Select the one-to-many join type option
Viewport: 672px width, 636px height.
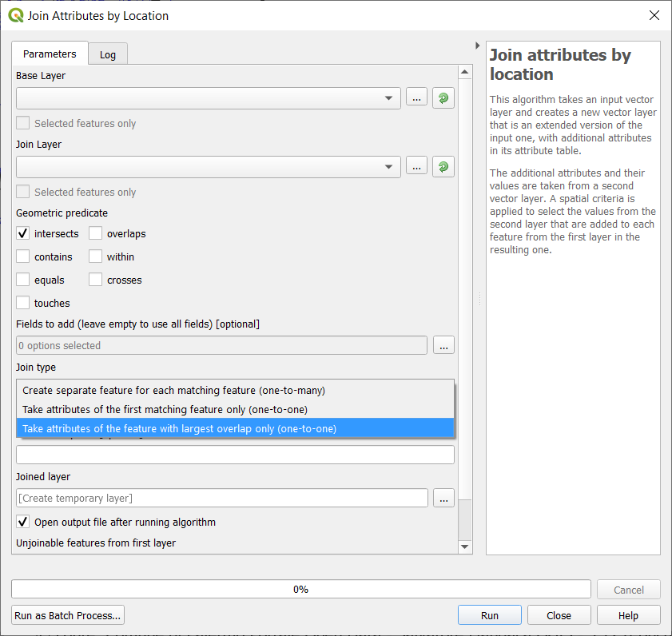click(x=173, y=391)
